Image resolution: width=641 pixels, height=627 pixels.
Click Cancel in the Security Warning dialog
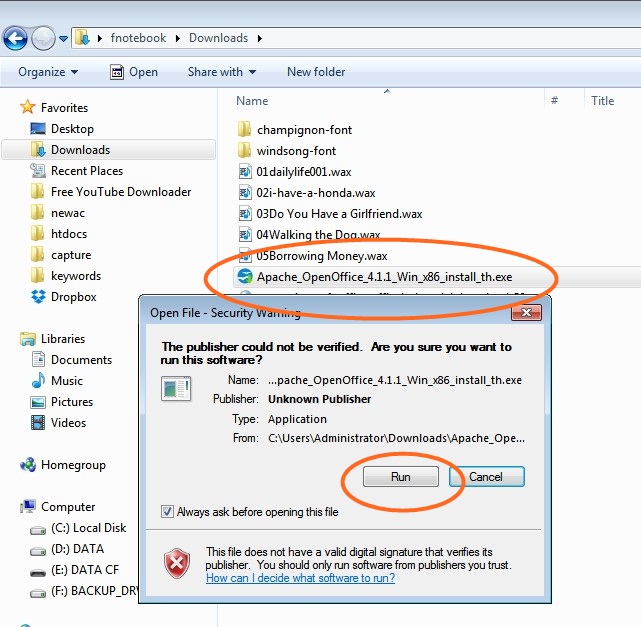coord(486,477)
